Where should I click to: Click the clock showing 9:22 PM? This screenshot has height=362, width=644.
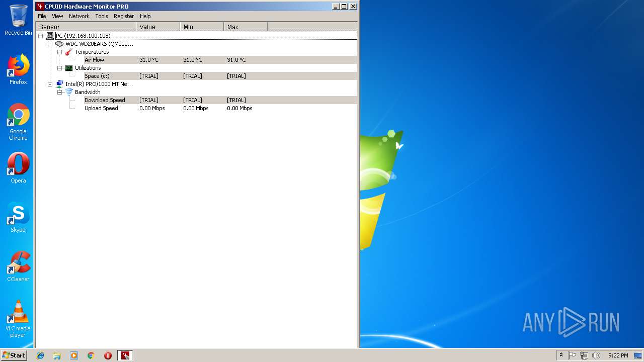[x=618, y=355]
